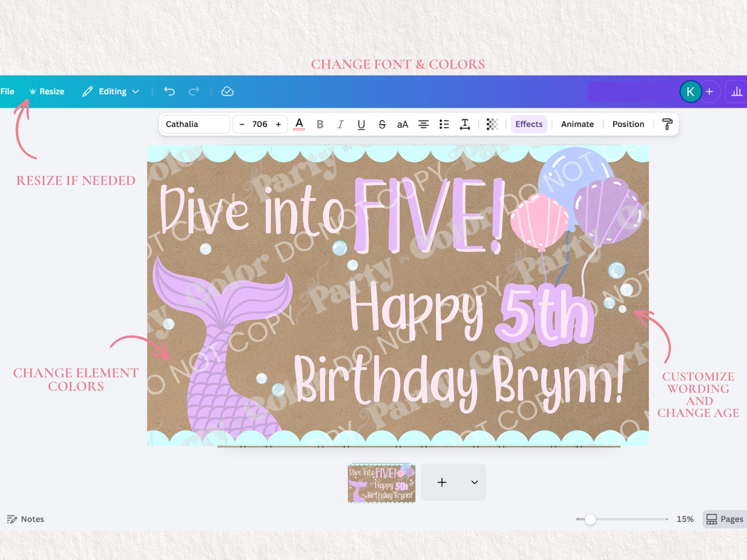The width and height of the screenshot is (747, 560).
Task: Undo the last action
Action: point(170,91)
